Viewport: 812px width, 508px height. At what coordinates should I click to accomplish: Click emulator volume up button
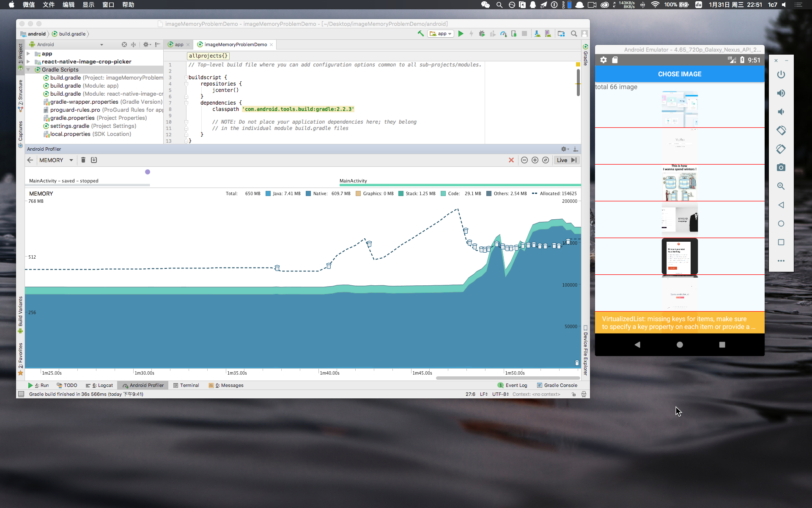click(781, 93)
